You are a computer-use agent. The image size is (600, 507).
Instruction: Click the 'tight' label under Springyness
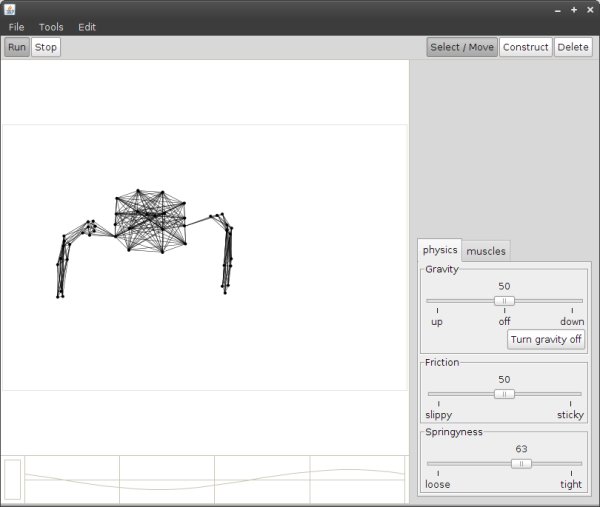(x=571, y=484)
